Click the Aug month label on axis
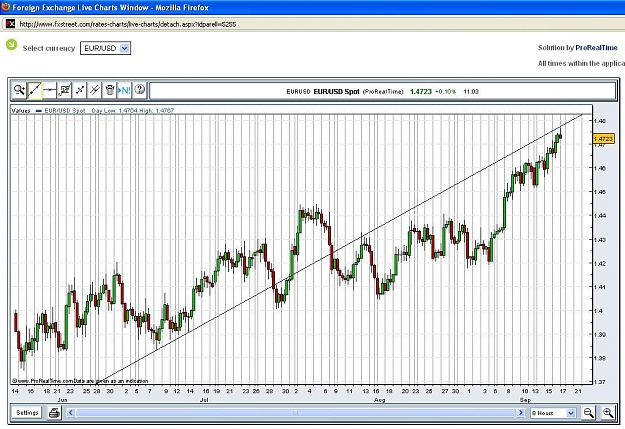625x429 pixels. [x=379, y=399]
